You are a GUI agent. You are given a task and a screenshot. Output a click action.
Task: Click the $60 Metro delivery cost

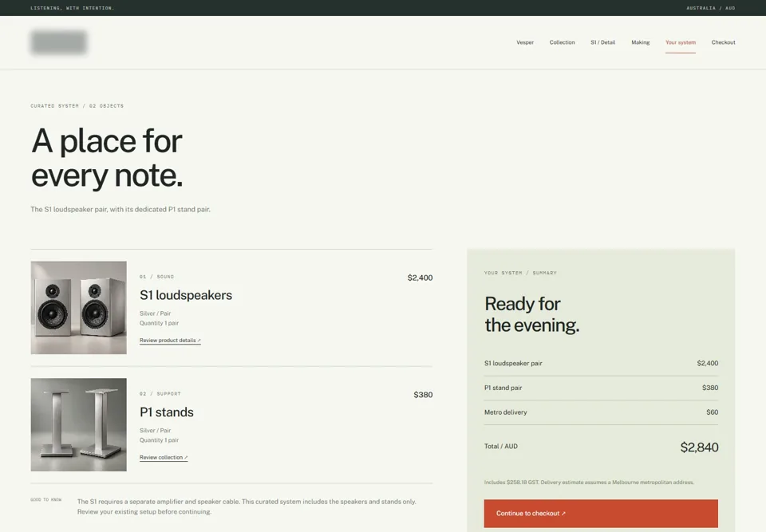point(713,412)
